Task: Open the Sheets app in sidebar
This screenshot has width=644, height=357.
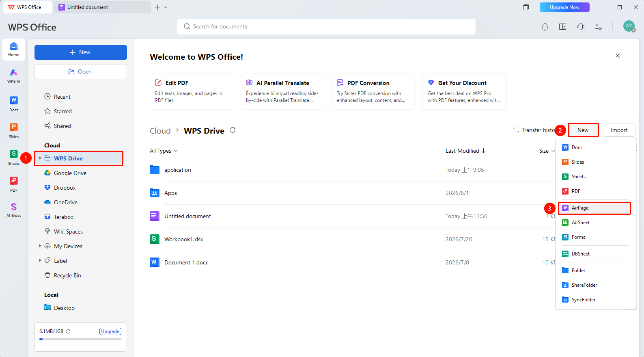Action: pyautogui.click(x=14, y=158)
